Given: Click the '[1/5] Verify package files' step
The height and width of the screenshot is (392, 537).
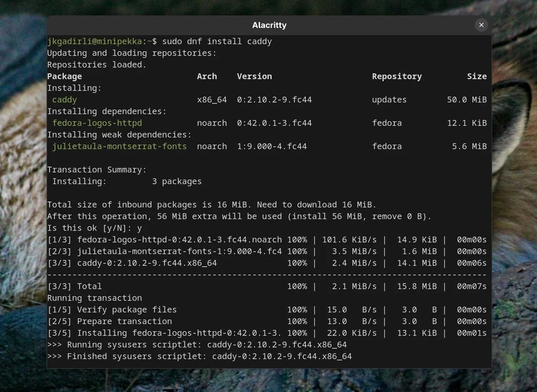Looking at the screenshot, I should 112,310.
